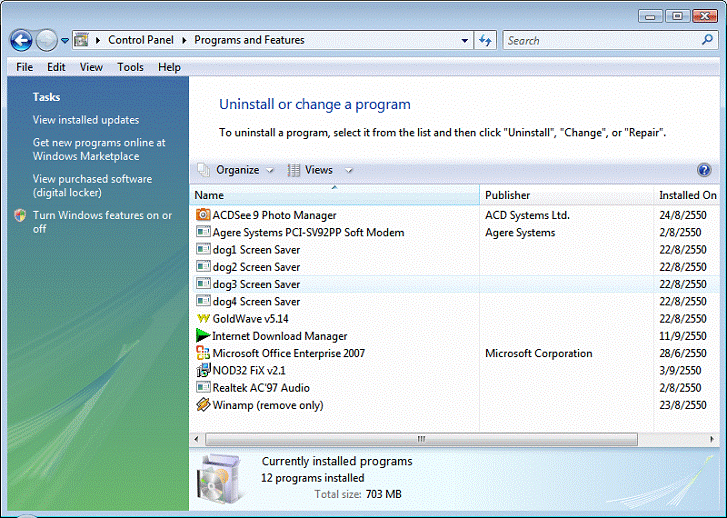Image resolution: width=727 pixels, height=518 pixels.
Task: Click the 11/9/2550 installed date
Action: coord(682,336)
